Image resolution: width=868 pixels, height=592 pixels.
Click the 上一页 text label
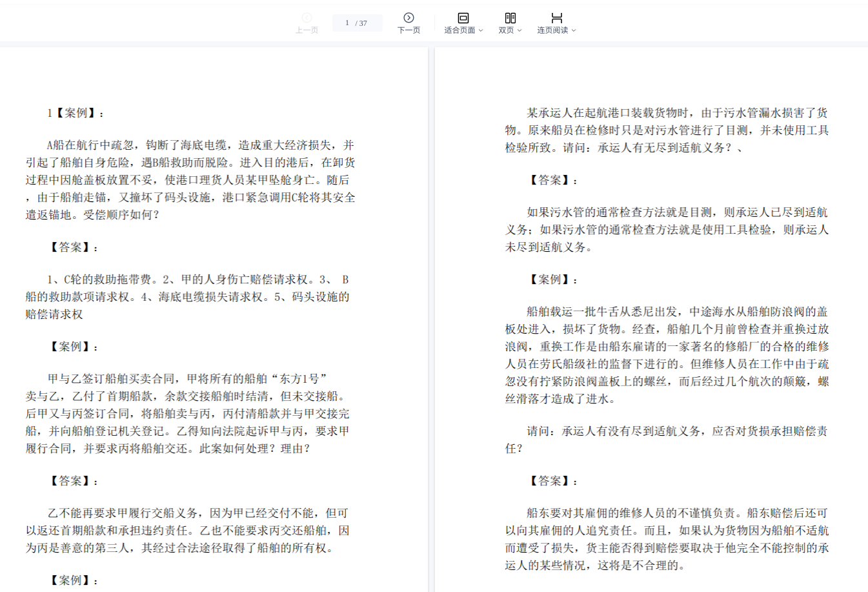tap(307, 30)
